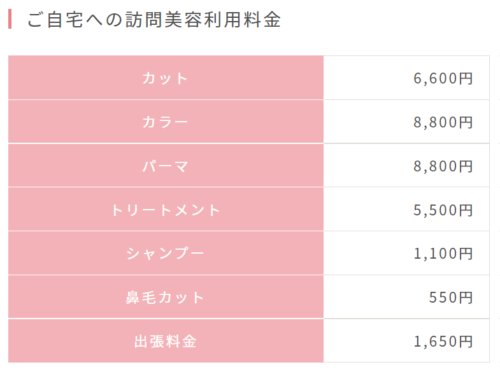
Task: Click the 円 character after 6,600
Action: point(466,79)
